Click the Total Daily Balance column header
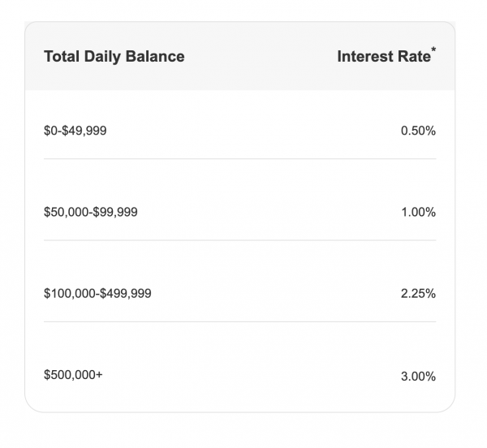The width and height of the screenshot is (487, 448). coord(114,57)
